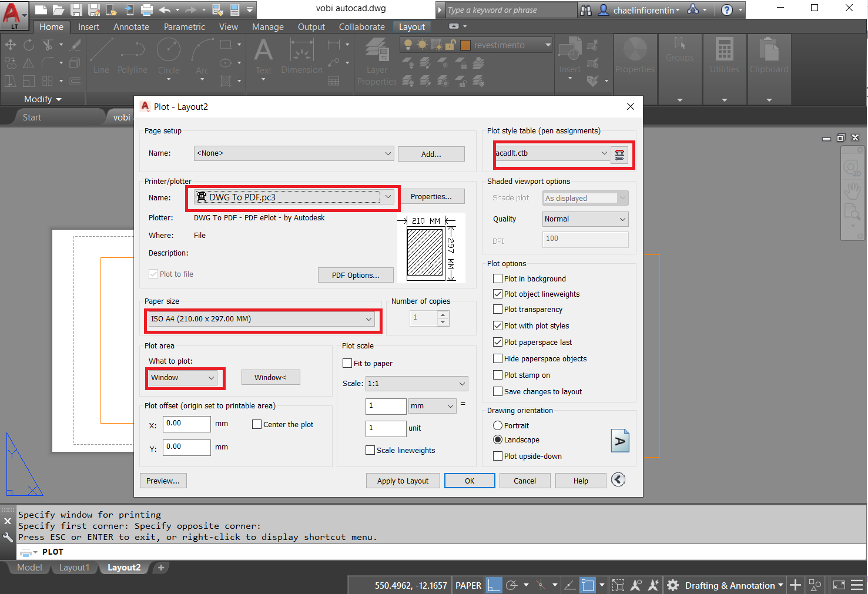Toggle Plot paperspace last
868x594 pixels.
coord(498,342)
